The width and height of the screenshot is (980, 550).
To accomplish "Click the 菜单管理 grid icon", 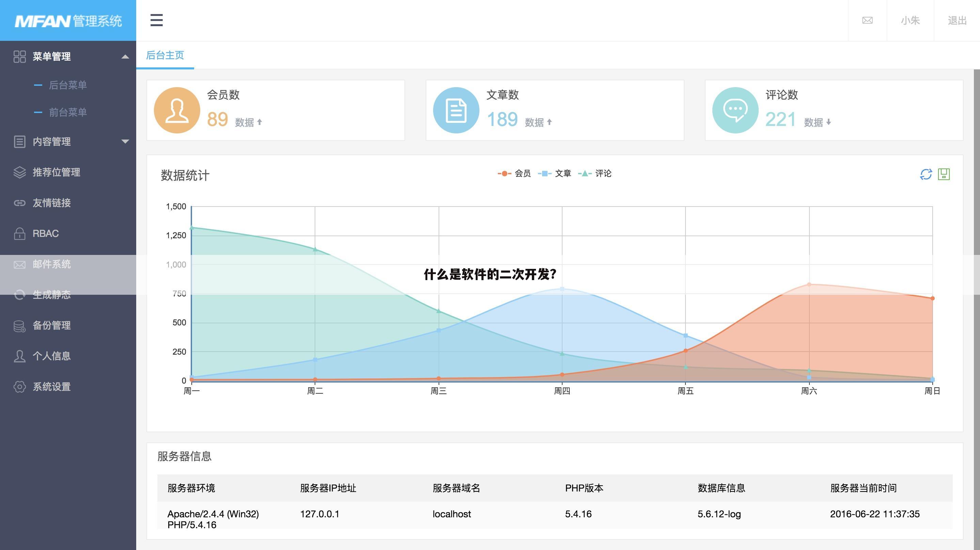I will tap(19, 57).
